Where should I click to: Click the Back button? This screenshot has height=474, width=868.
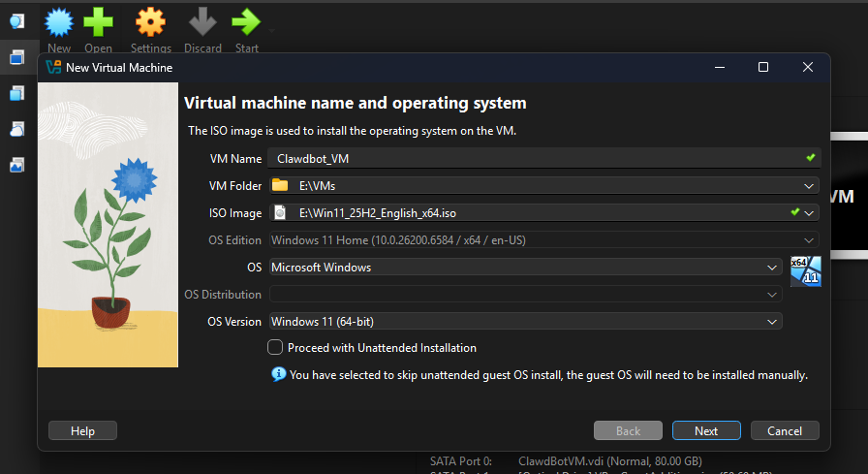[629, 430]
